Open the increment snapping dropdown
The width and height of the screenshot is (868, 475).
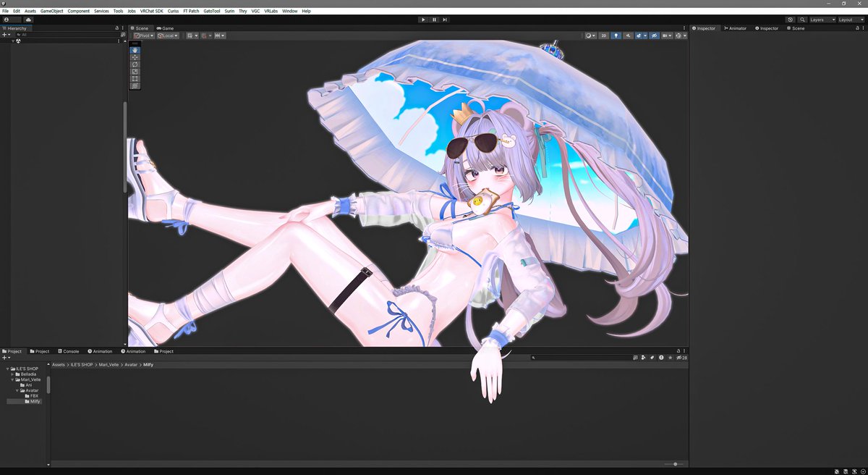[219, 35]
